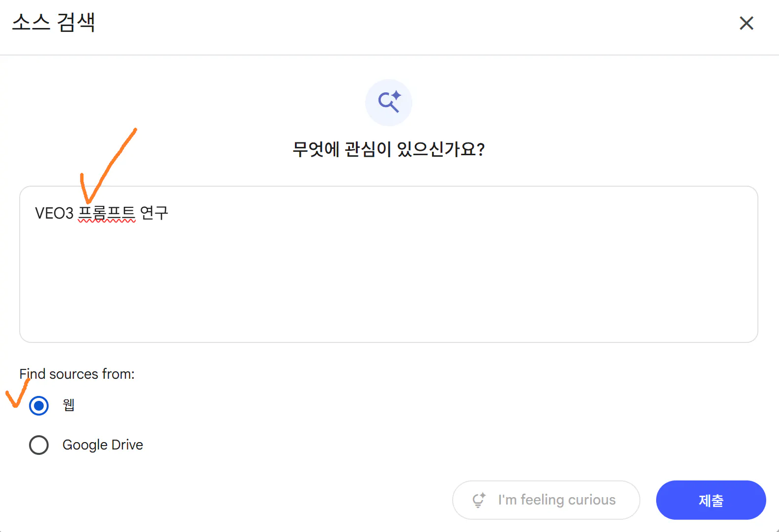This screenshot has height=532, width=779.
Task: Click the sparkle search magnifier icon
Action: [389, 102]
